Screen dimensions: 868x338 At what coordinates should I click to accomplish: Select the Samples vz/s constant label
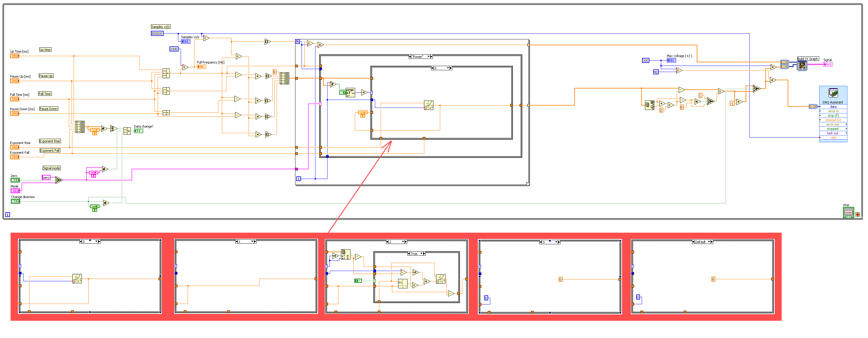(x=161, y=26)
